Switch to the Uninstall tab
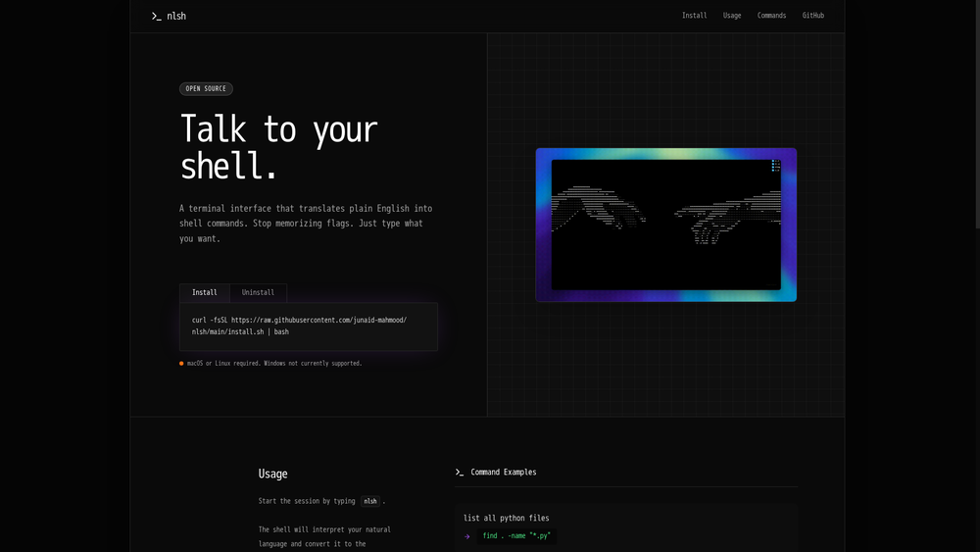The width and height of the screenshot is (980, 552). (x=258, y=292)
